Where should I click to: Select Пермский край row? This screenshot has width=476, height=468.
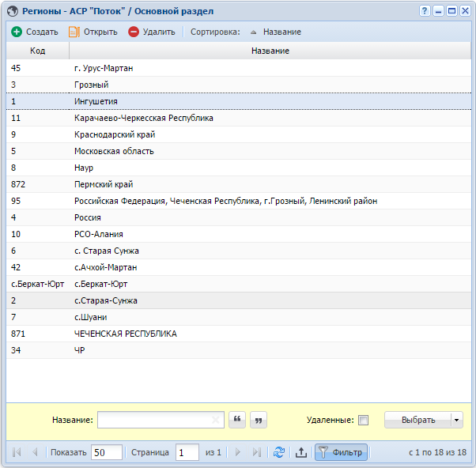[x=239, y=184]
